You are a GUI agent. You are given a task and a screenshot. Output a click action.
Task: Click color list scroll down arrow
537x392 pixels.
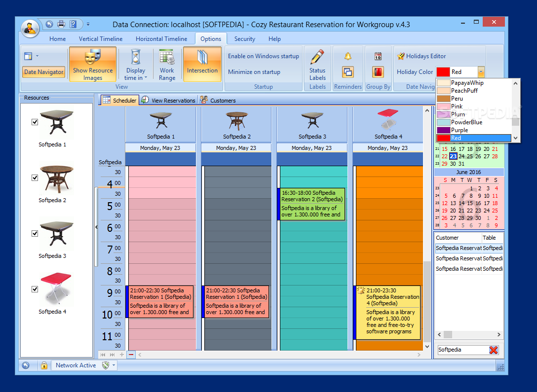pyautogui.click(x=515, y=138)
